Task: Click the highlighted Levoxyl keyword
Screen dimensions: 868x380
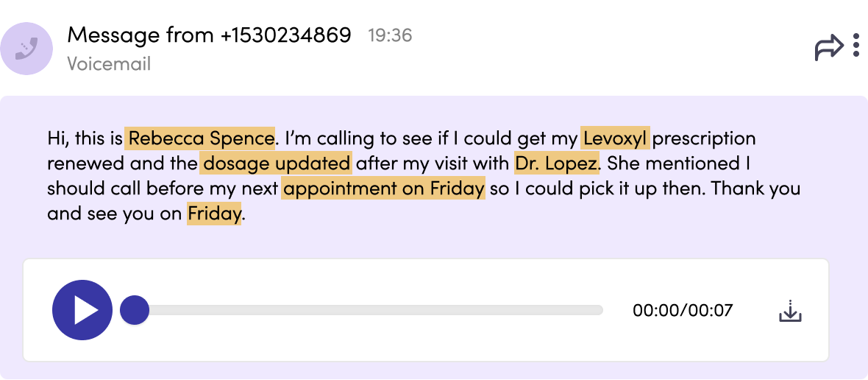Action: [x=615, y=138]
